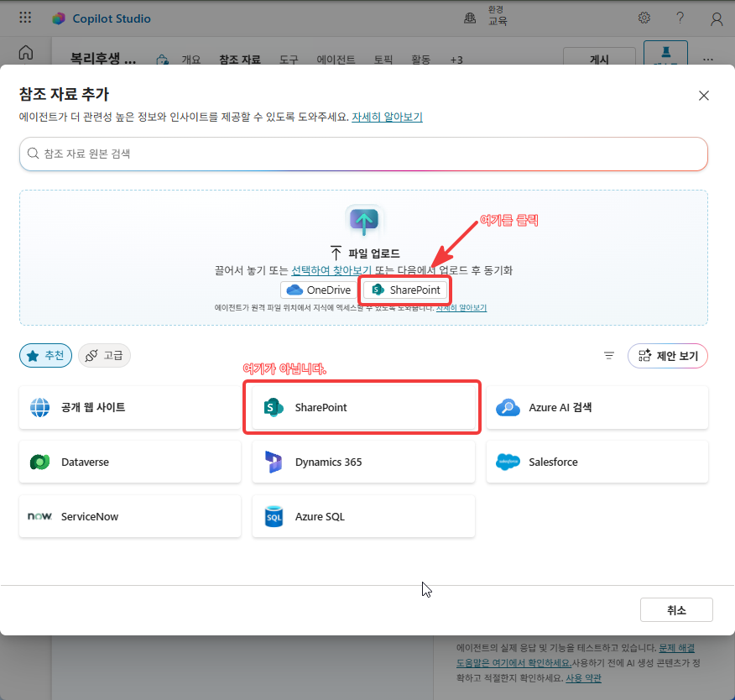Viewport: 735px width, 700px height.
Task: Click the 게시 publish button
Action: point(599,58)
